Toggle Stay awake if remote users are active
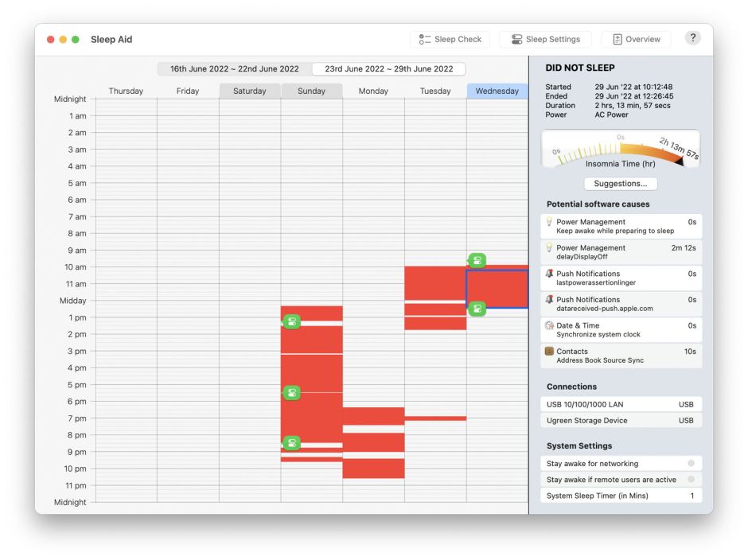This screenshot has width=748, height=560. click(691, 480)
